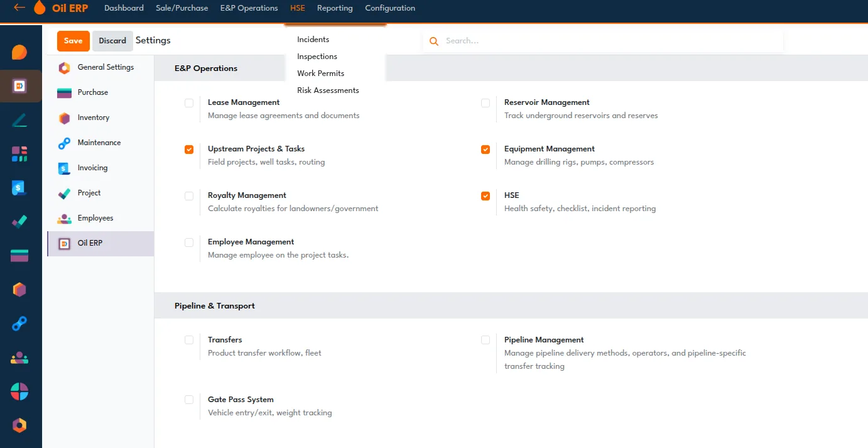The image size is (868, 448).
Task: Enable the Reservoir Management checkbox
Action: tap(486, 103)
